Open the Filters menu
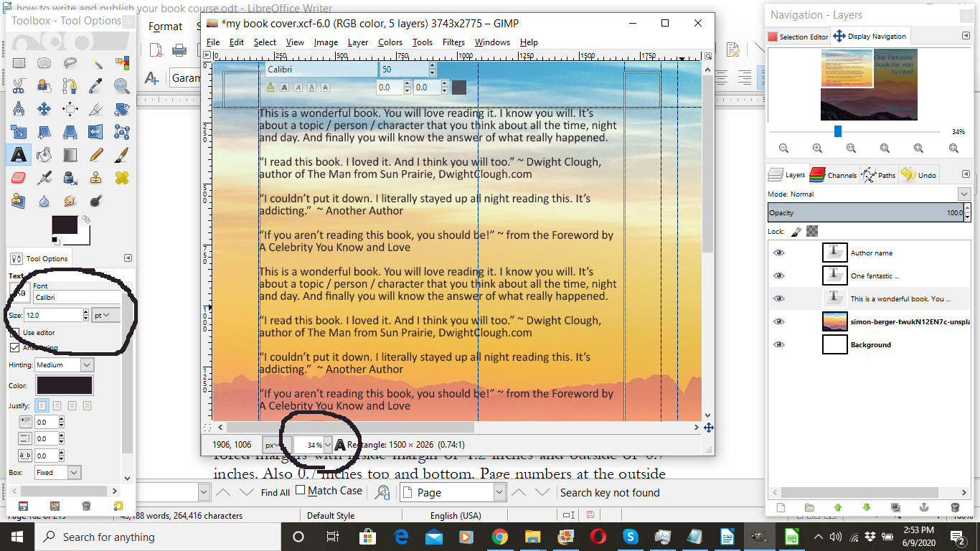Viewport: 980px width, 551px height. [x=453, y=42]
